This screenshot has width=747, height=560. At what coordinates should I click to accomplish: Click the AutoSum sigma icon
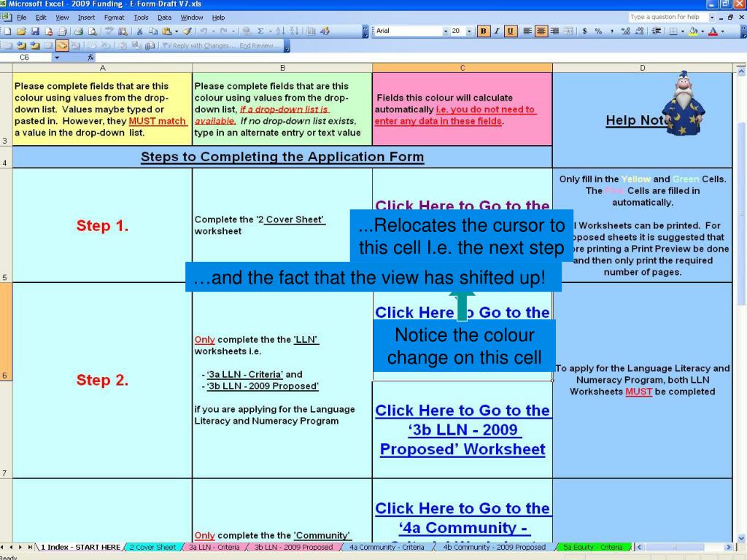(260, 31)
